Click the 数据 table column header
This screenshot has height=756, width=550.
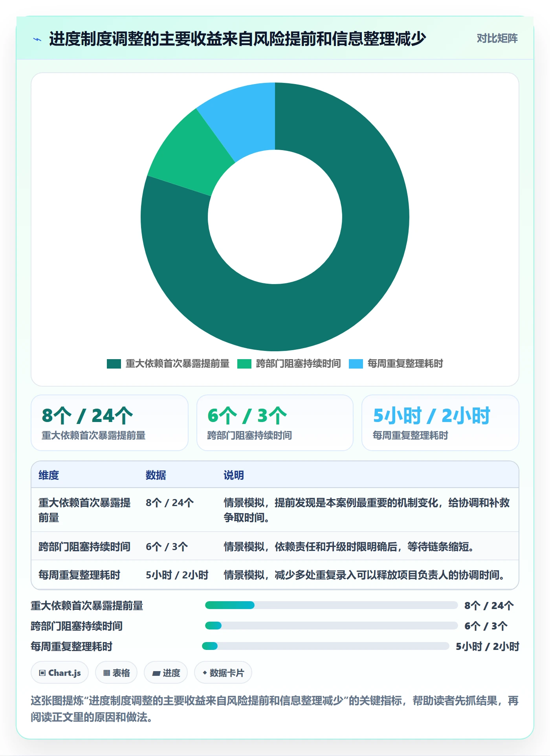(x=156, y=475)
